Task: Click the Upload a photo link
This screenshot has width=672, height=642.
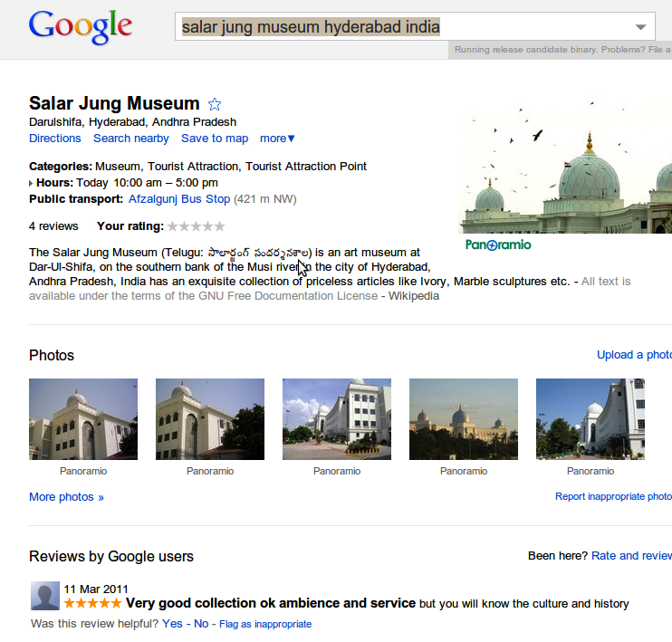Action: pos(634,355)
